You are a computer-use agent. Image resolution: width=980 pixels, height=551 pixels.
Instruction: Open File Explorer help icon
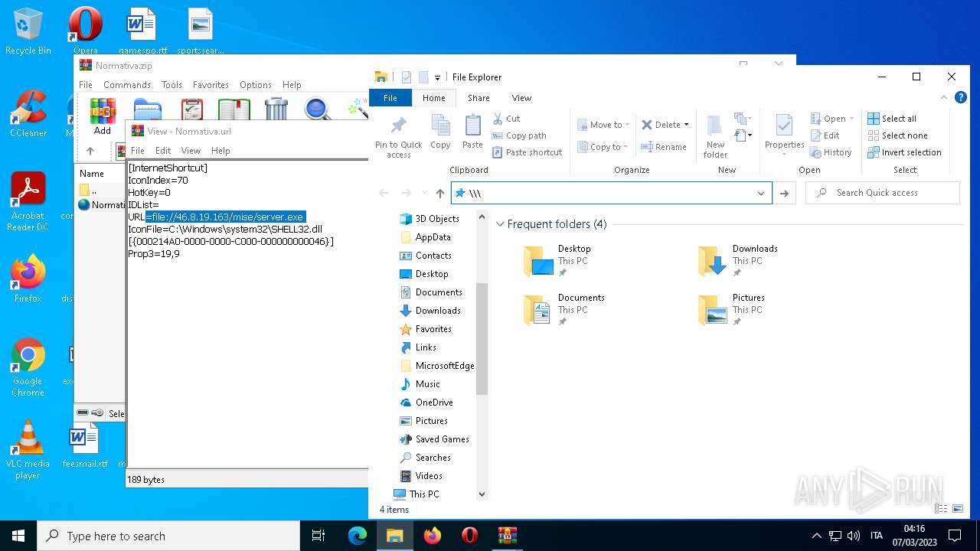click(x=960, y=98)
